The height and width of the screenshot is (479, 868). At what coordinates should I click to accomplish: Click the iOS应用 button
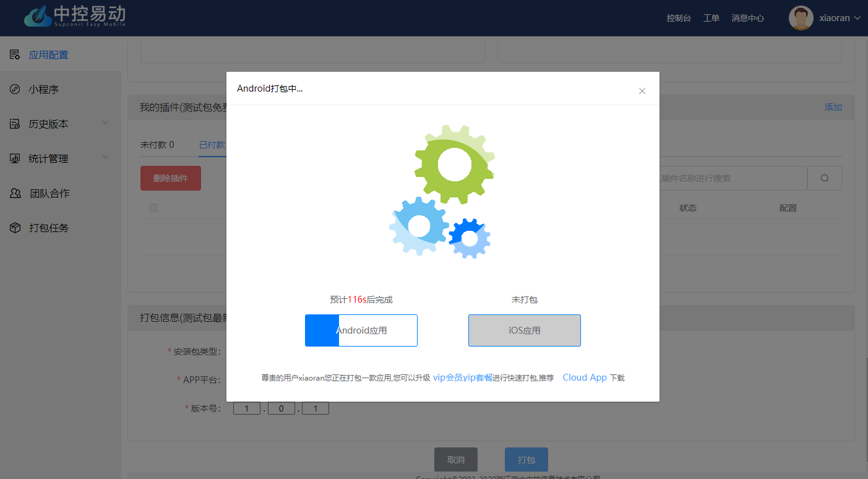525,330
